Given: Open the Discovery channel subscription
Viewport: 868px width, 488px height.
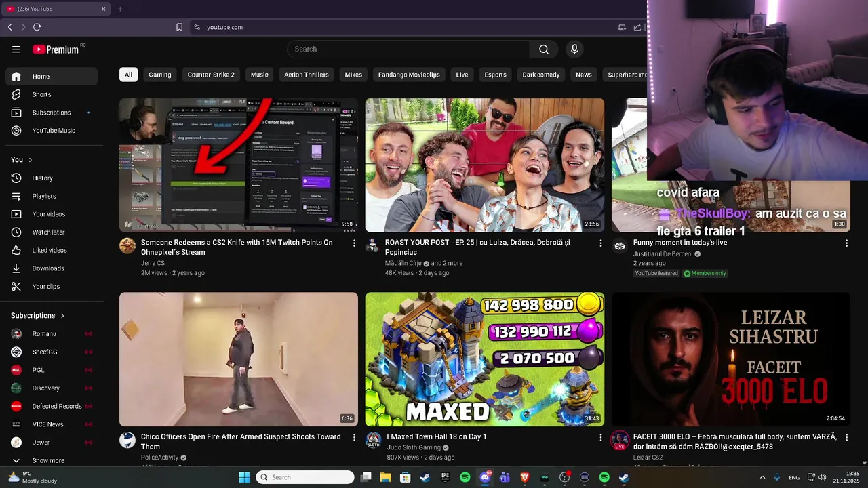Looking at the screenshot, I should click(52, 388).
